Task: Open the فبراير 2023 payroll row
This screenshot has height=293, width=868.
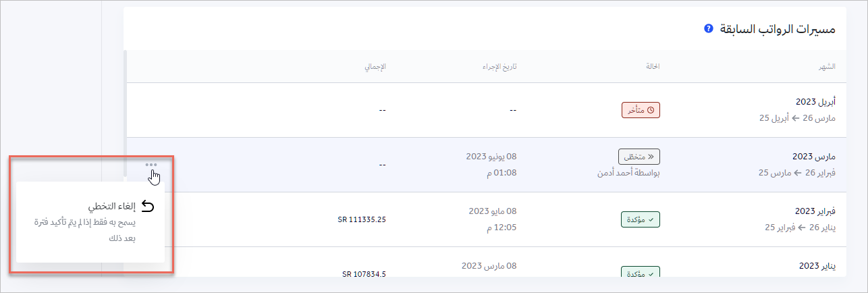Action: (x=815, y=211)
